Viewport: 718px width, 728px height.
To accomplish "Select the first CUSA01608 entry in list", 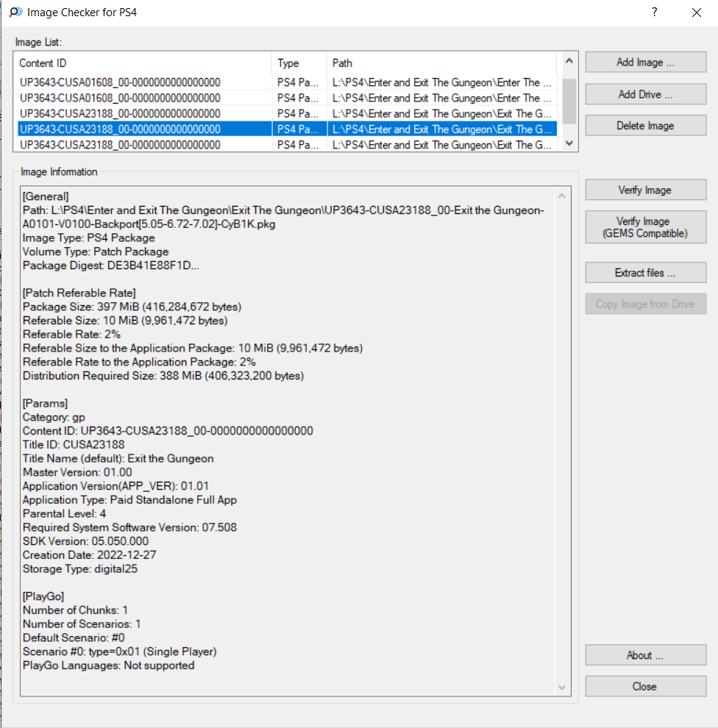I will click(120, 82).
